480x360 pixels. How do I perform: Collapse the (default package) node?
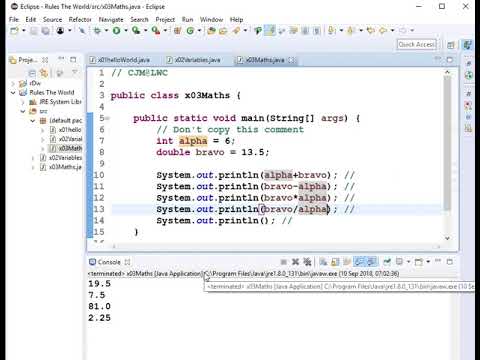pyautogui.click(x=33, y=121)
